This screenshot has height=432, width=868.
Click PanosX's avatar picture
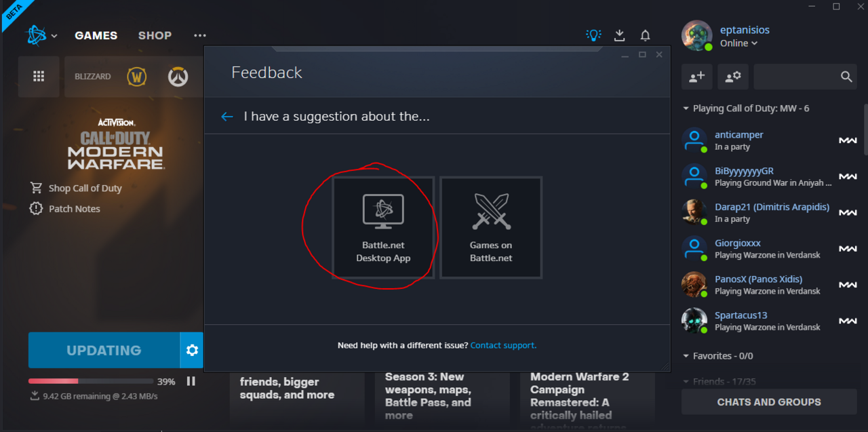694,285
